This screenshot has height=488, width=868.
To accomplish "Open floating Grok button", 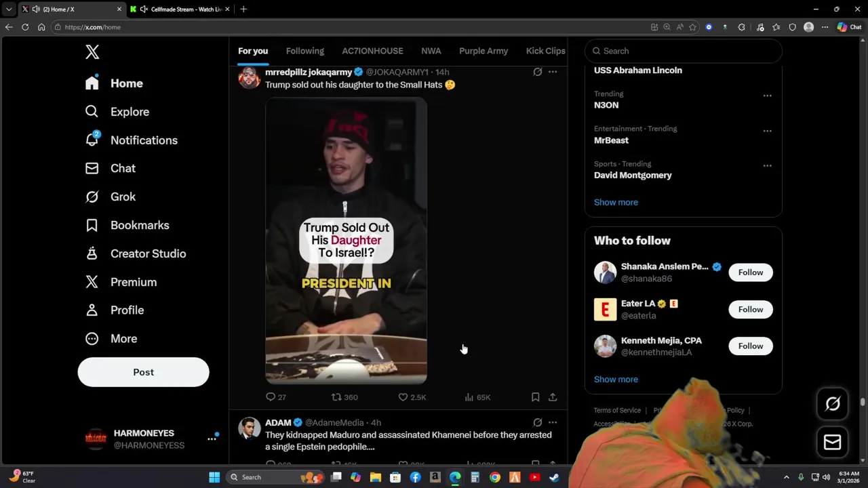I will click(x=833, y=404).
